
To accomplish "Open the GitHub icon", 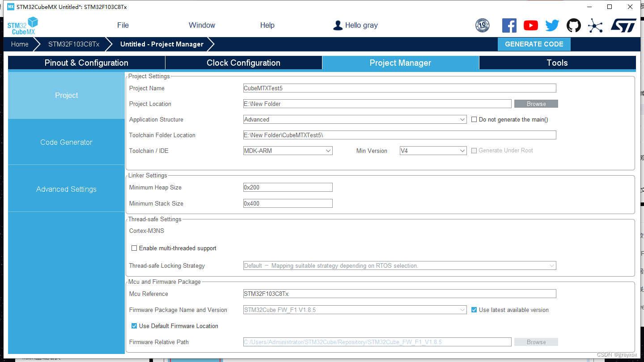I will [x=574, y=25].
